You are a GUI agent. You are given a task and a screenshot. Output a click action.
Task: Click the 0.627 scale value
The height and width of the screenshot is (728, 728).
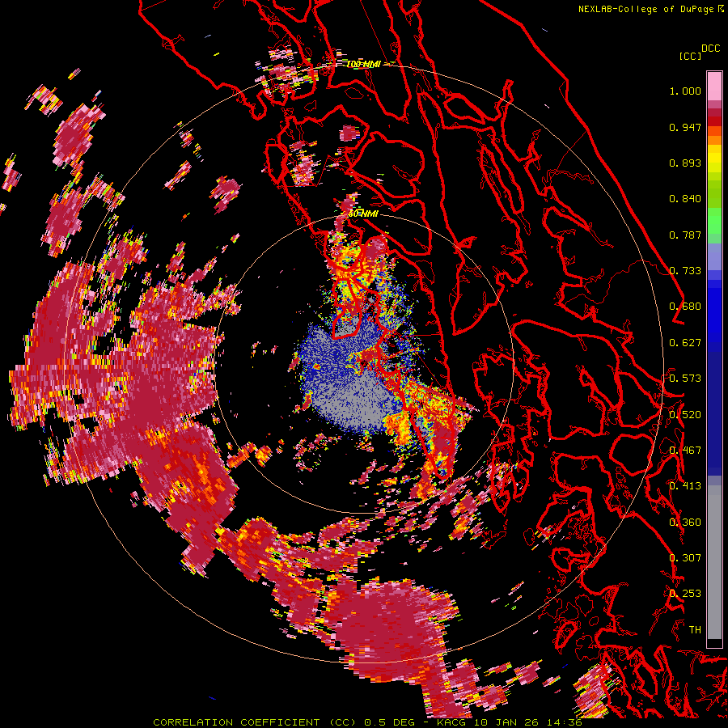[x=685, y=343]
